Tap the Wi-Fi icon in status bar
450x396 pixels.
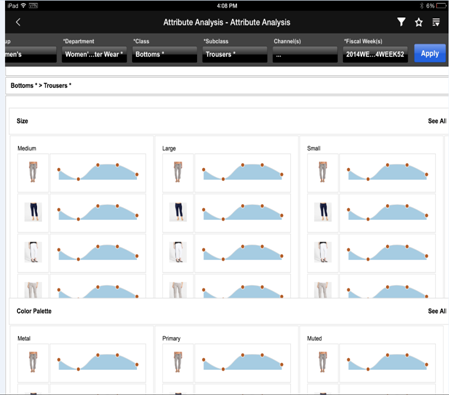(x=23, y=6)
